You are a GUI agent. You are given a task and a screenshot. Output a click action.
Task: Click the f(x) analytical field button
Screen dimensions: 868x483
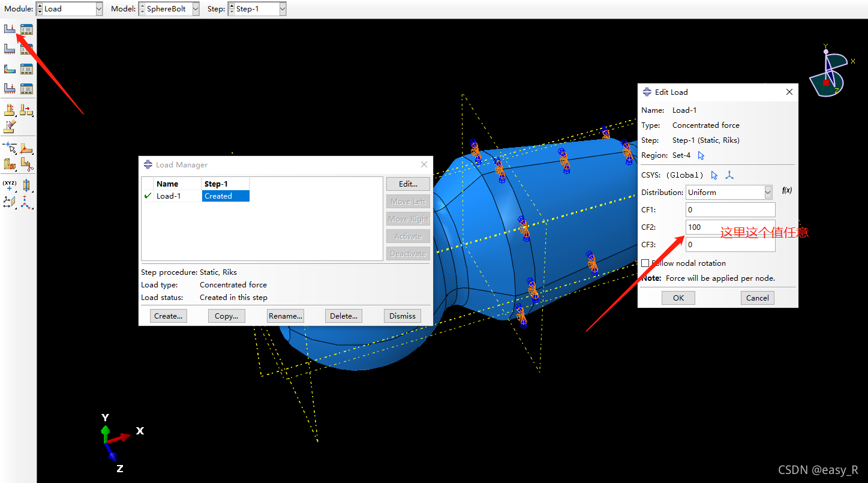786,191
